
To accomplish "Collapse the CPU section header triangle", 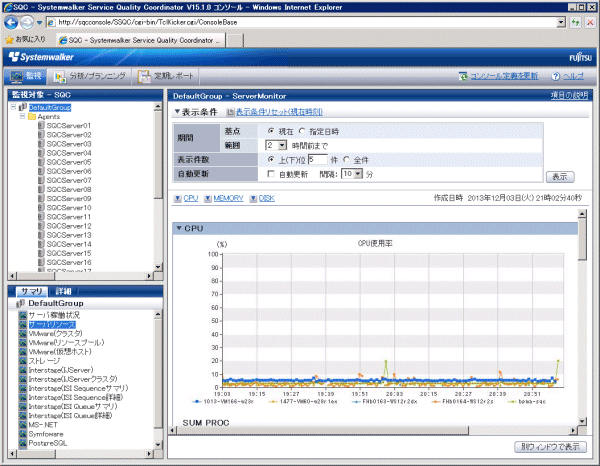I will coord(179,228).
